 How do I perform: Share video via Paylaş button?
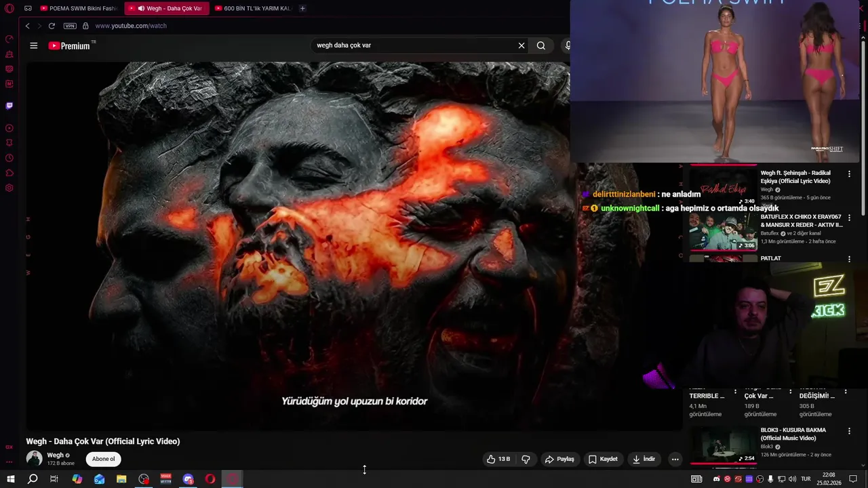pyautogui.click(x=559, y=459)
